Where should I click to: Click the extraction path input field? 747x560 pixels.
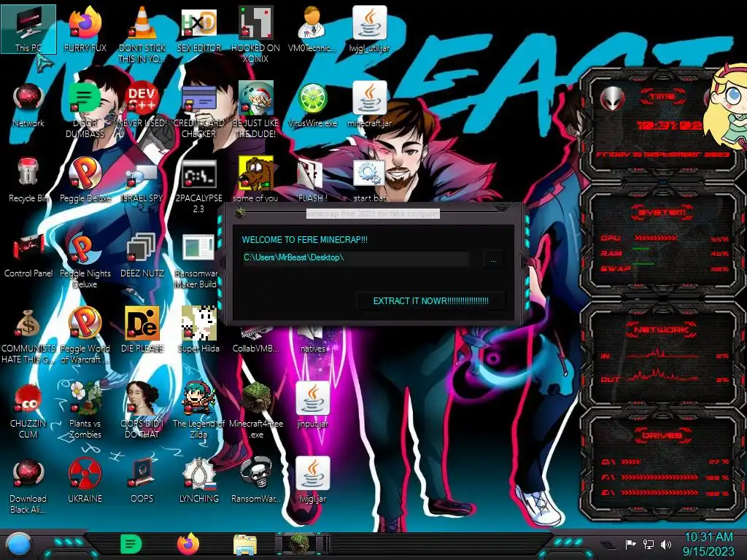click(355, 257)
